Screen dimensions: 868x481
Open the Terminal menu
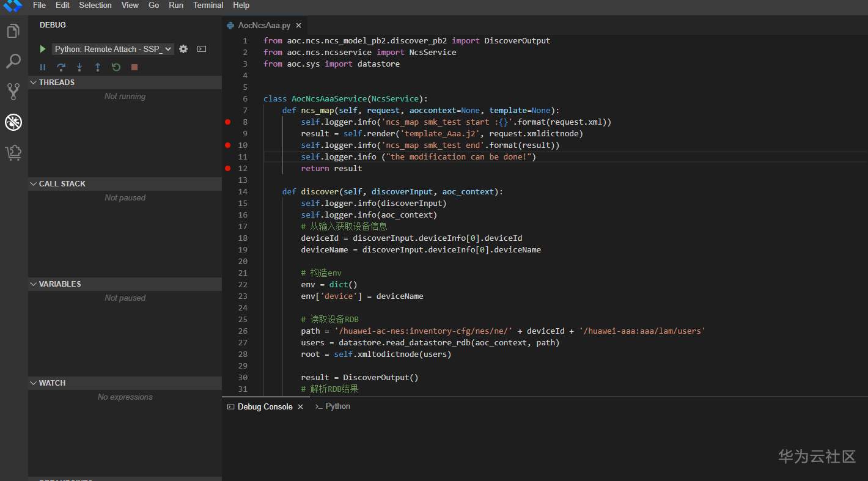208,5
